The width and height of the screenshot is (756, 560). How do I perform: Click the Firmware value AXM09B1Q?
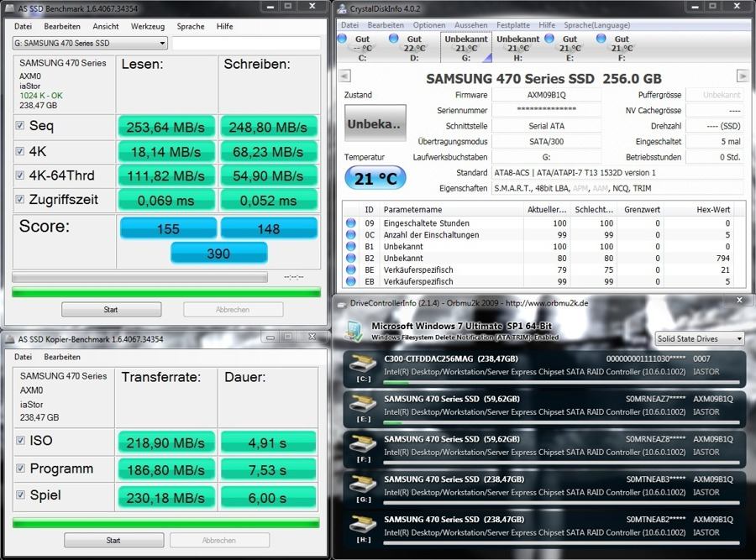[546, 95]
